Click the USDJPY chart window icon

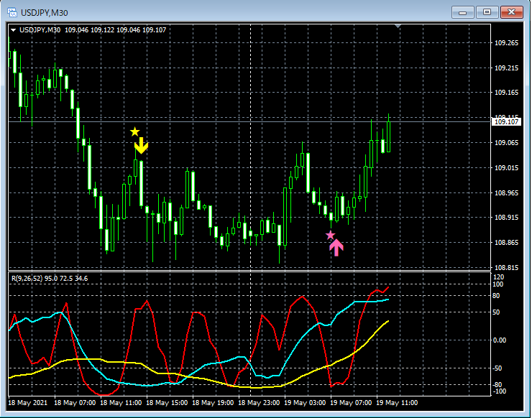(x=12, y=12)
